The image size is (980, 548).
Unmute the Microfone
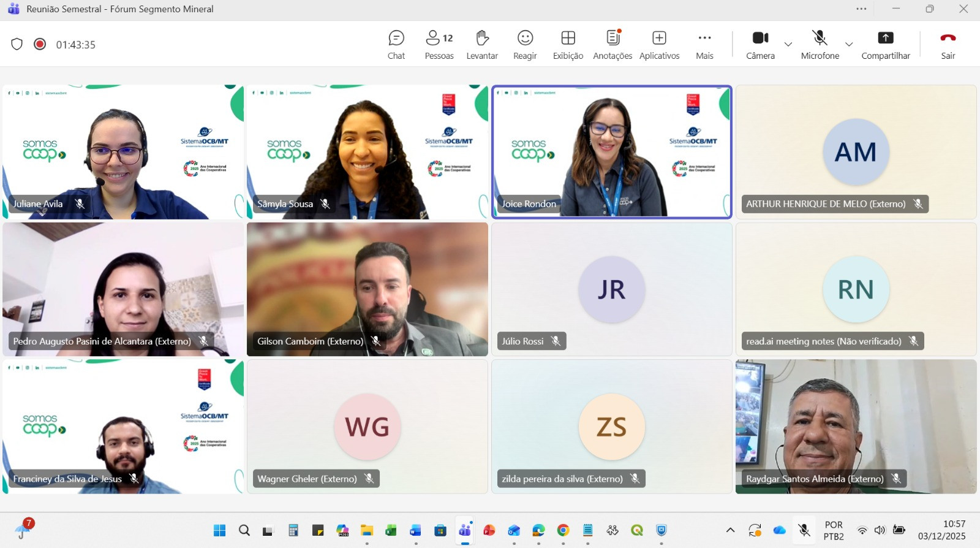pyautogui.click(x=820, y=45)
